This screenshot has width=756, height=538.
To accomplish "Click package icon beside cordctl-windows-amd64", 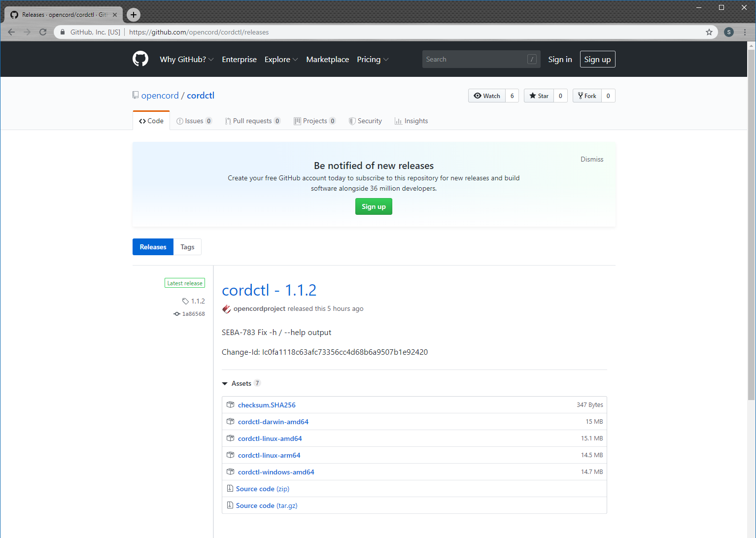I will point(230,471).
